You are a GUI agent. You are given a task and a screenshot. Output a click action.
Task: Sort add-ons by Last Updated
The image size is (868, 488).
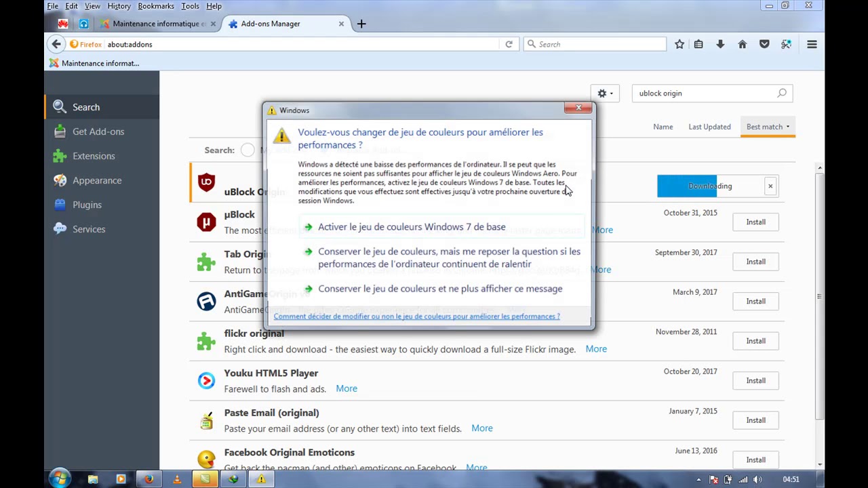(709, 127)
